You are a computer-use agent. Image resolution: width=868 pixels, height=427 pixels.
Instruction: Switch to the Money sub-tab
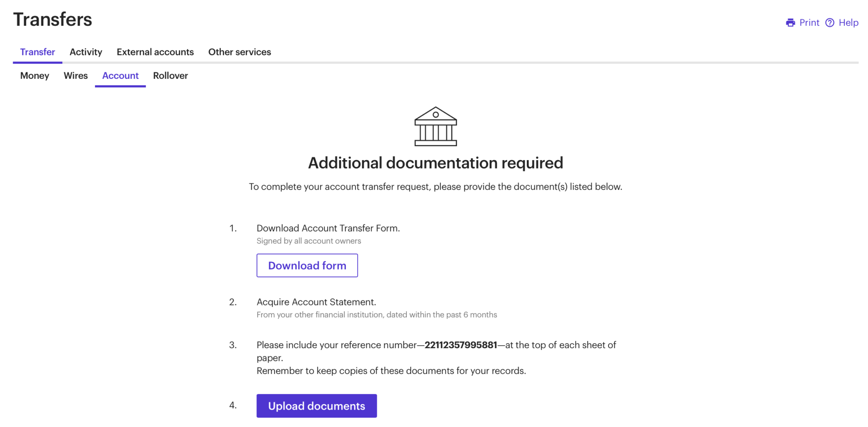pos(35,76)
